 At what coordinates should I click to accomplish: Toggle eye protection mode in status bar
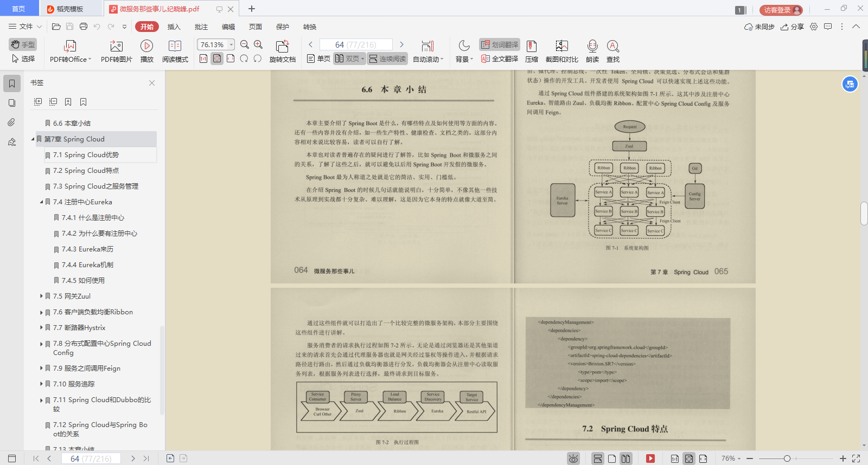573,458
